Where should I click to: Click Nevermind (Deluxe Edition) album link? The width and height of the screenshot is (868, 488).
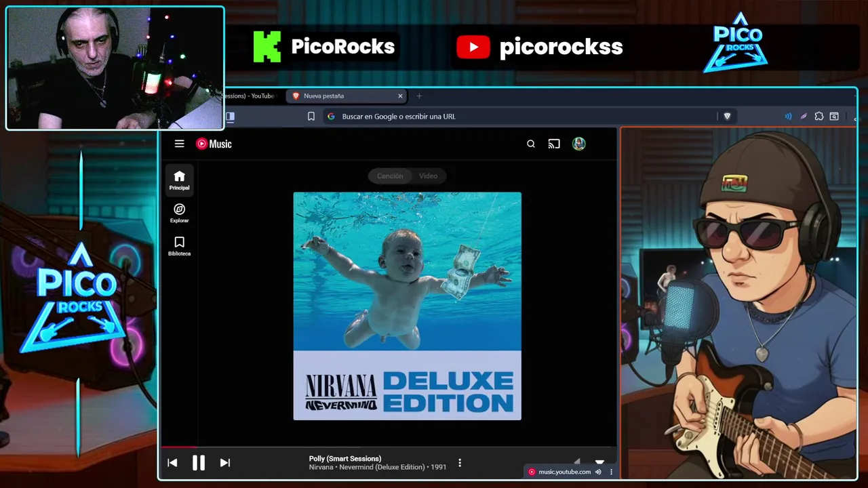(382, 467)
